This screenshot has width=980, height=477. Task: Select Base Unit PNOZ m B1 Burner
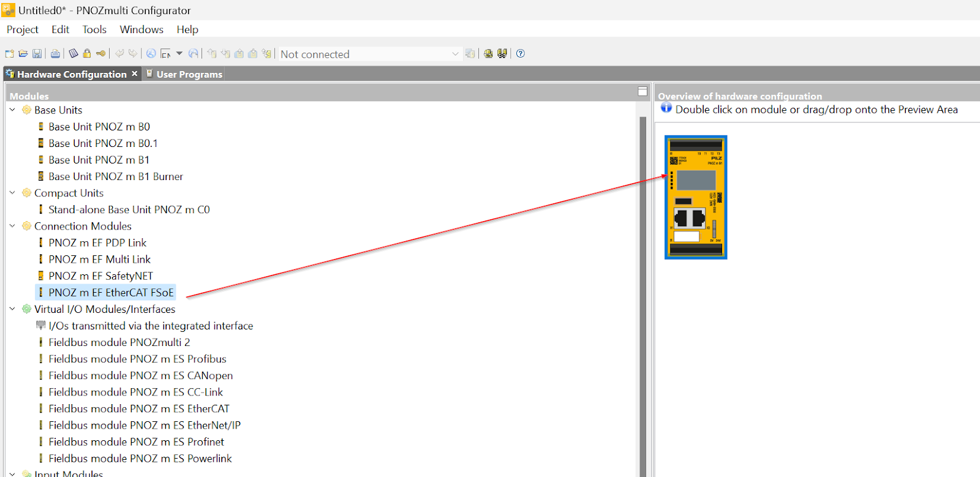[x=116, y=176]
